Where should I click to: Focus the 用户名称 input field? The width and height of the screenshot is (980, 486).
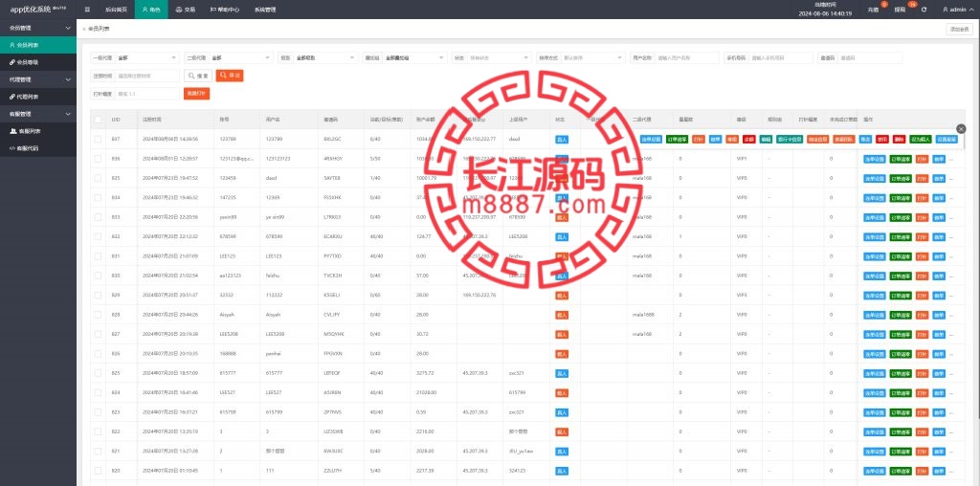[x=686, y=57]
